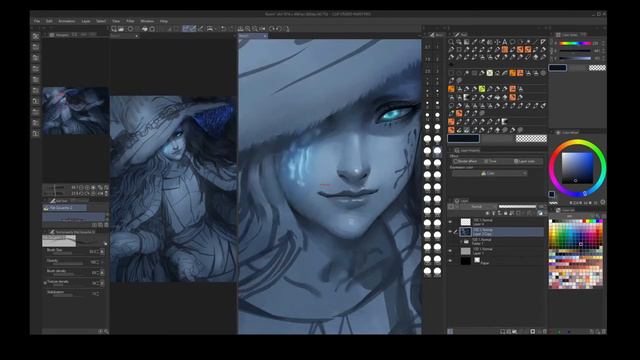The width and height of the screenshot is (640, 360).
Task: Toggle Clip to Layer Below in Layer panel
Action: pos(487,213)
